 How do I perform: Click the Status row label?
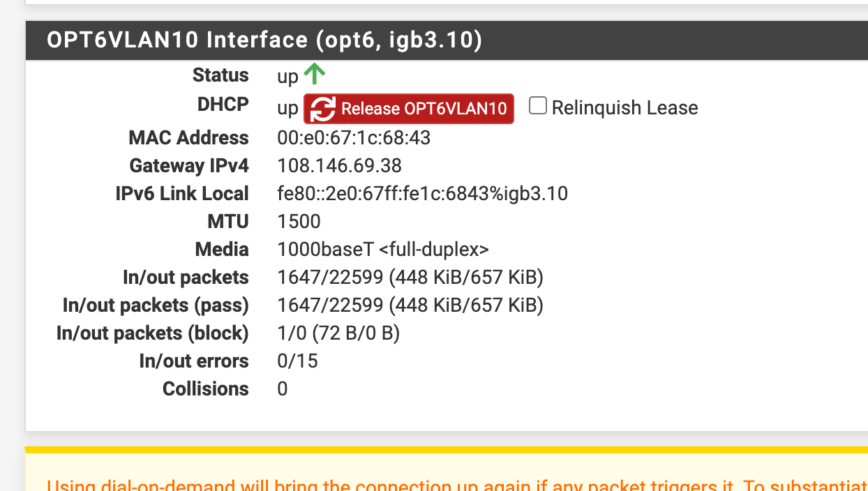(x=220, y=75)
